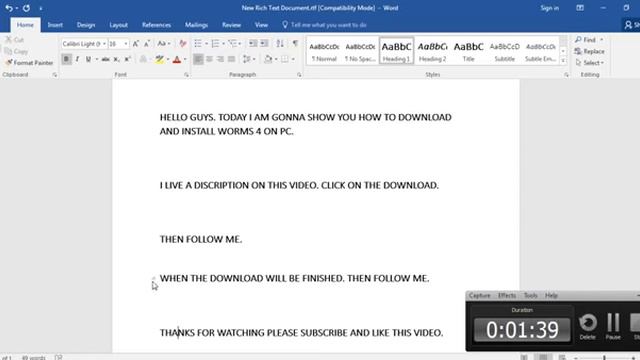Click the Clear All Formatting icon
Viewport: 640px width, 360px height.
183,43
